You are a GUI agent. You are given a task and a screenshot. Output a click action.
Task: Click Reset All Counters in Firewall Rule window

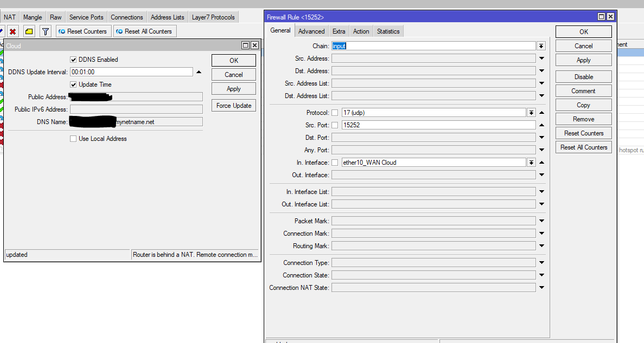[584, 147]
